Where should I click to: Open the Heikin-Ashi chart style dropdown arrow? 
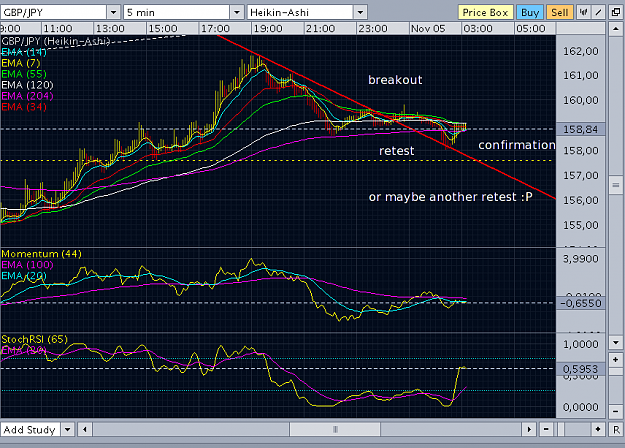(x=360, y=12)
